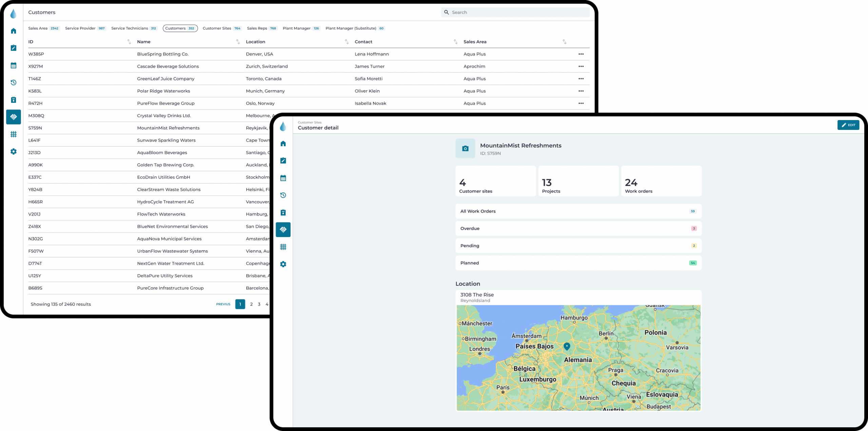Image resolution: width=868 pixels, height=431 pixels.
Task: Click the EDIT button
Action: (x=848, y=125)
